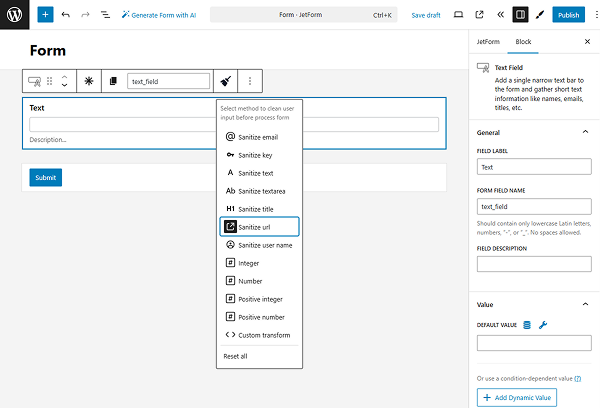Image resolution: width=600 pixels, height=408 pixels.
Task: Click the sanitize broom icon in block toolbar
Action: pyautogui.click(x=226, y=81)
